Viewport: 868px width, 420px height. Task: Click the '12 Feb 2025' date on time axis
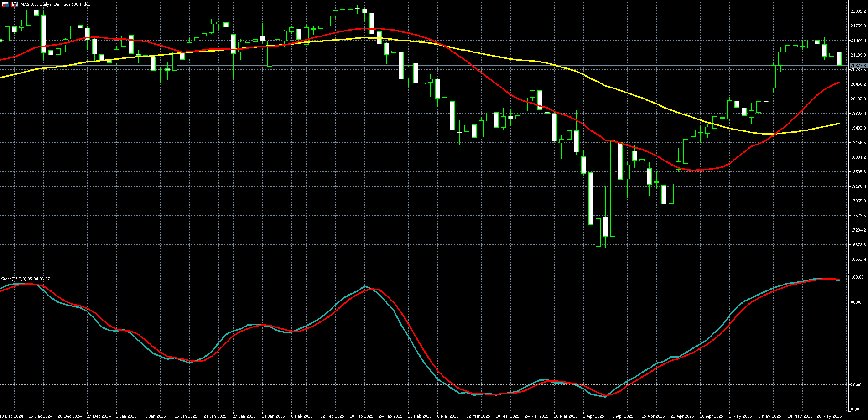coord(332,416)
